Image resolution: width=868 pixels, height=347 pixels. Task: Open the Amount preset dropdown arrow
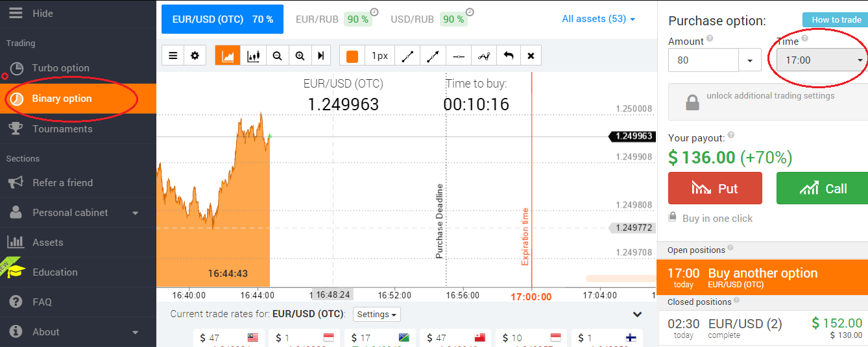click(750, 60)
